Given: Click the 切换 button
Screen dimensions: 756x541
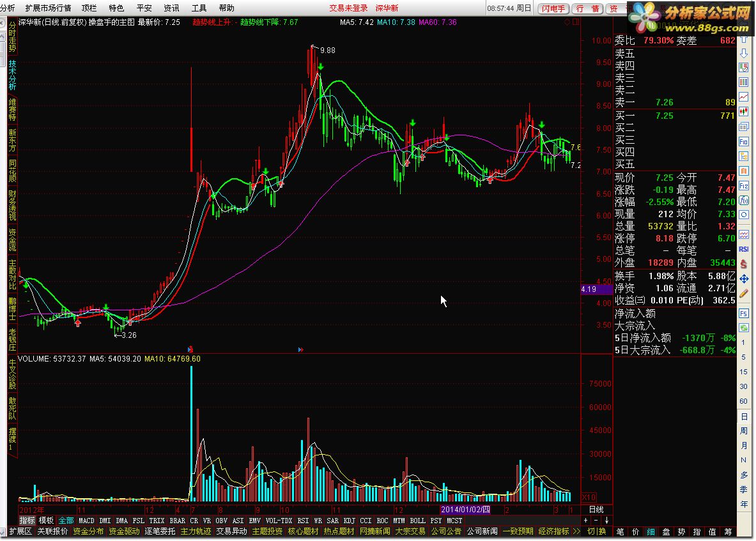Looking at the screenshot, I should [x=597, y=531].
